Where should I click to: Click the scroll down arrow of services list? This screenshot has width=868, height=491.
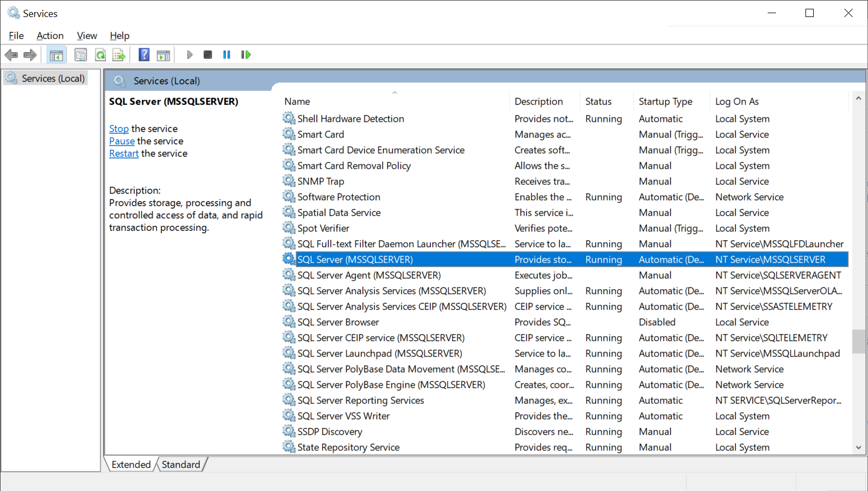pos(859,448)
